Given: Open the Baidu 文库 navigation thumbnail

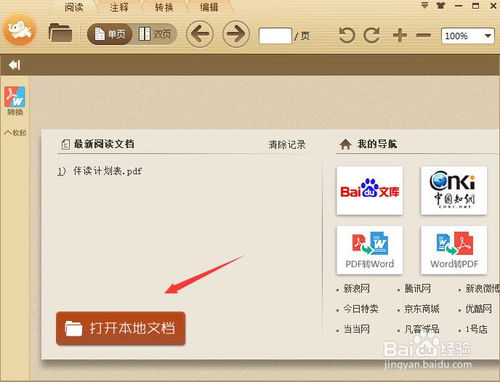Looking at the screenshot, I should click(370, 191).
